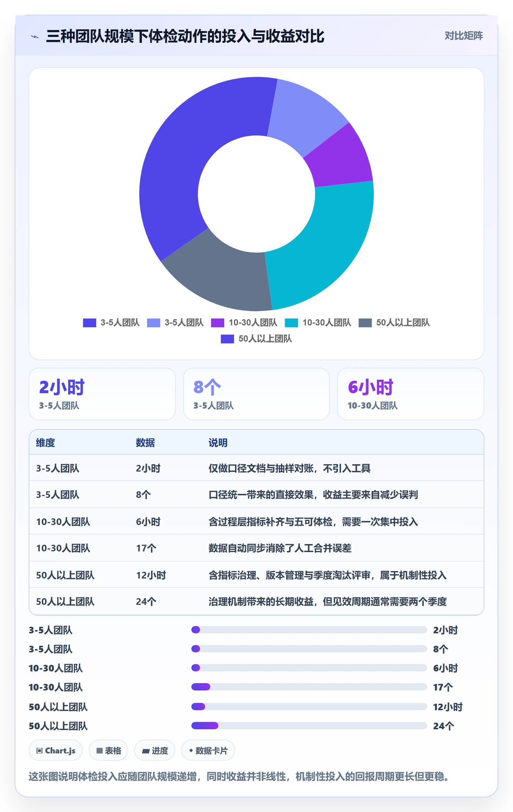Image resolution: width=513 pixels, height=812 pixels.
Task: Click the 维度 column header
Action: [x=45, y=443]
